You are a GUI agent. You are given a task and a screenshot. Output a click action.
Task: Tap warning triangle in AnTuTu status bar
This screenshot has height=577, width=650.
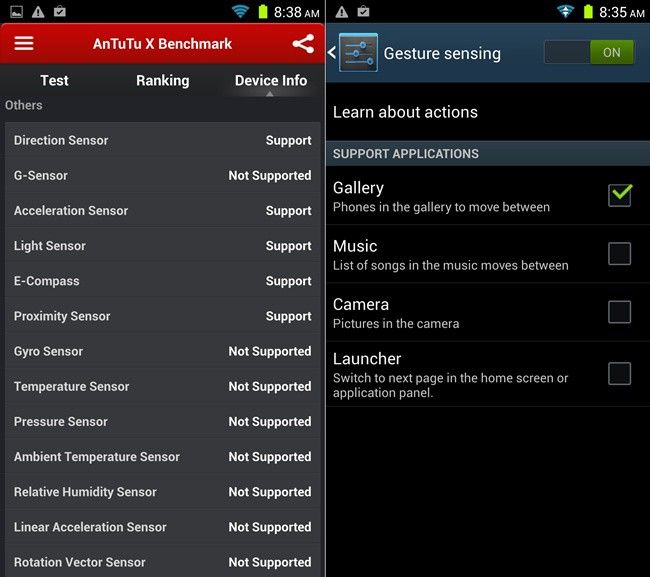(38, 12)
